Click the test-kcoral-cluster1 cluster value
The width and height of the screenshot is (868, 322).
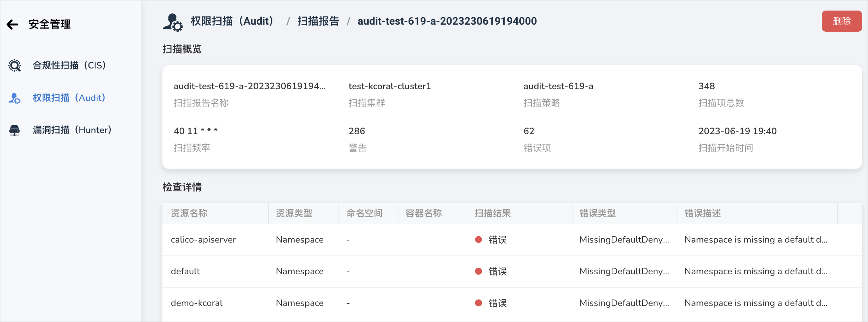(x=390, y=86)
